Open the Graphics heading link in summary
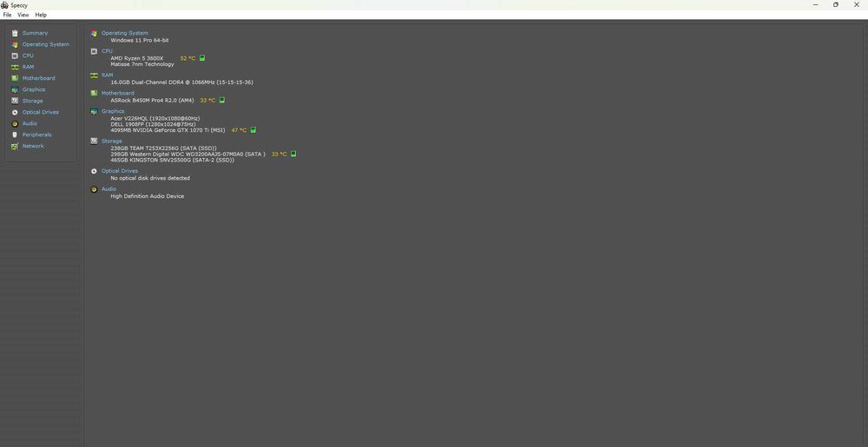This screenshot has height=447, width=868. [113, 111]
